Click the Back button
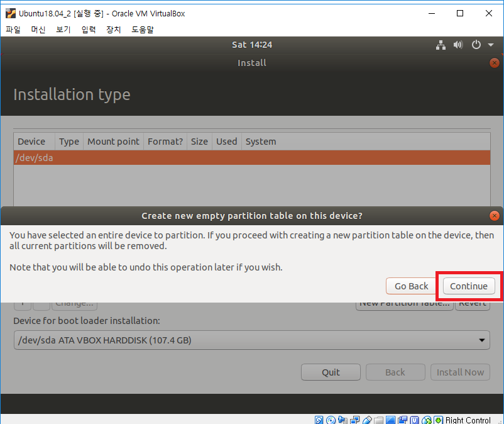This screenshot has width=504, height=424. (395, 372)
